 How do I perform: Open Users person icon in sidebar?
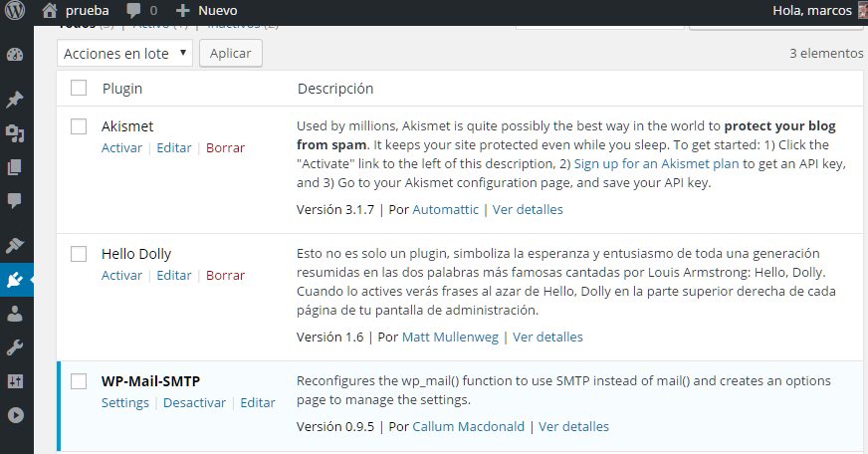(x=15, y=314)
